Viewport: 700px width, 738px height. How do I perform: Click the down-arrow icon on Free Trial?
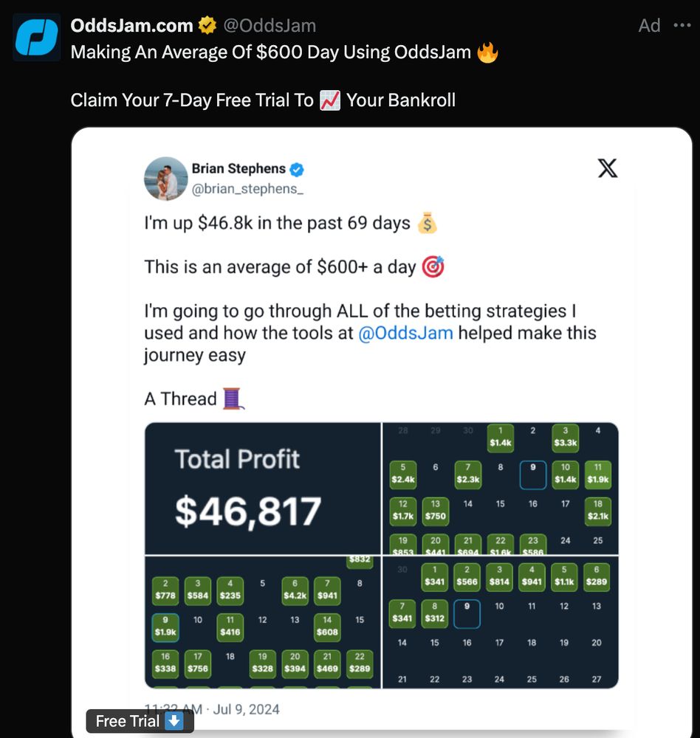(x=174, y=721)
